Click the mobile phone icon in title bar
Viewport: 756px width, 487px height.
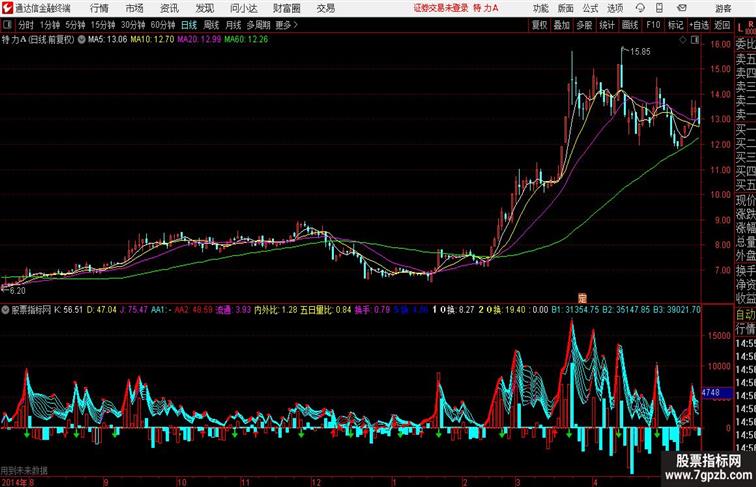pos(659,8)
